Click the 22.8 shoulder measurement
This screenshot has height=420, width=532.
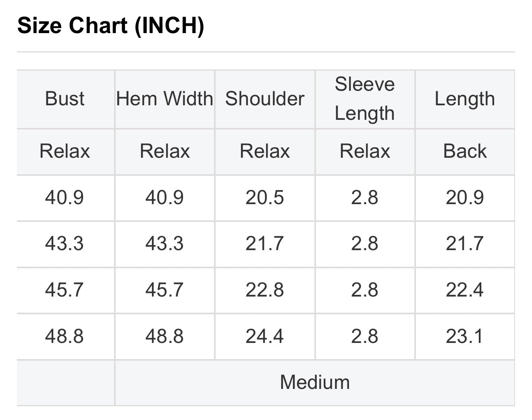point(265,290)
